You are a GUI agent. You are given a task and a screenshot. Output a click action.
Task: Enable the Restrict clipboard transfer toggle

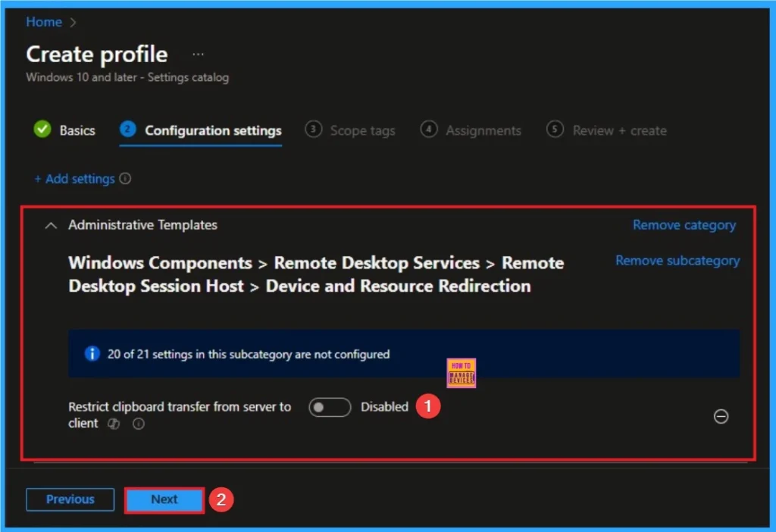pos(329,407)
